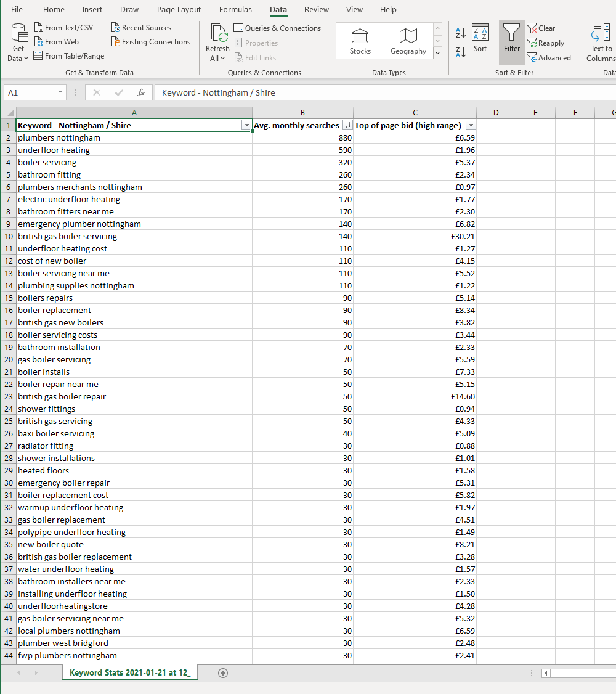This screenshot has width=616, height=694.
Task: Click horizontal scrollbar left arrow
Action: click(x=546, y=673)
